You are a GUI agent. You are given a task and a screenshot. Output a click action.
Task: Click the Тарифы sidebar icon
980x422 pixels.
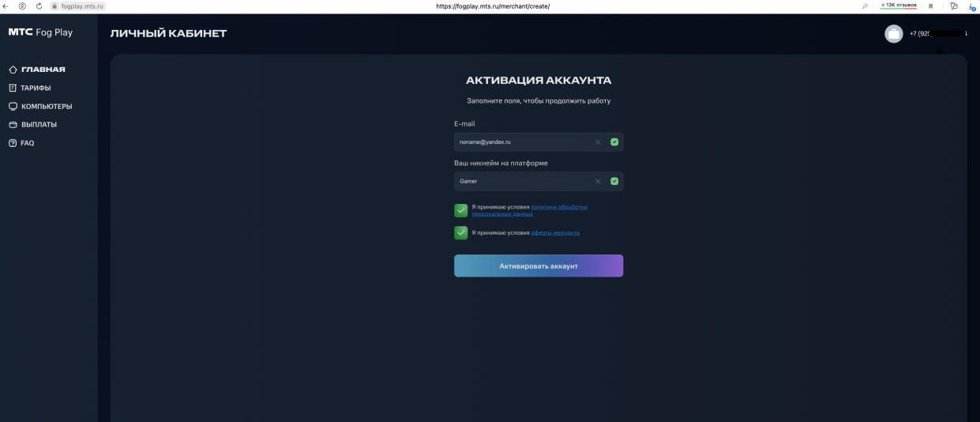13,88
